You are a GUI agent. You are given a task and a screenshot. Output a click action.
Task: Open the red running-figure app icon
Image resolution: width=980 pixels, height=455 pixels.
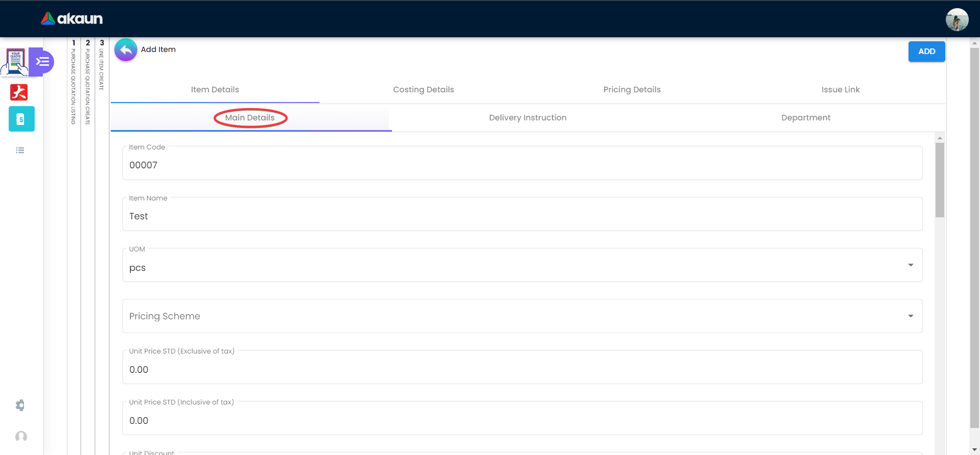(x=19, y=92)
